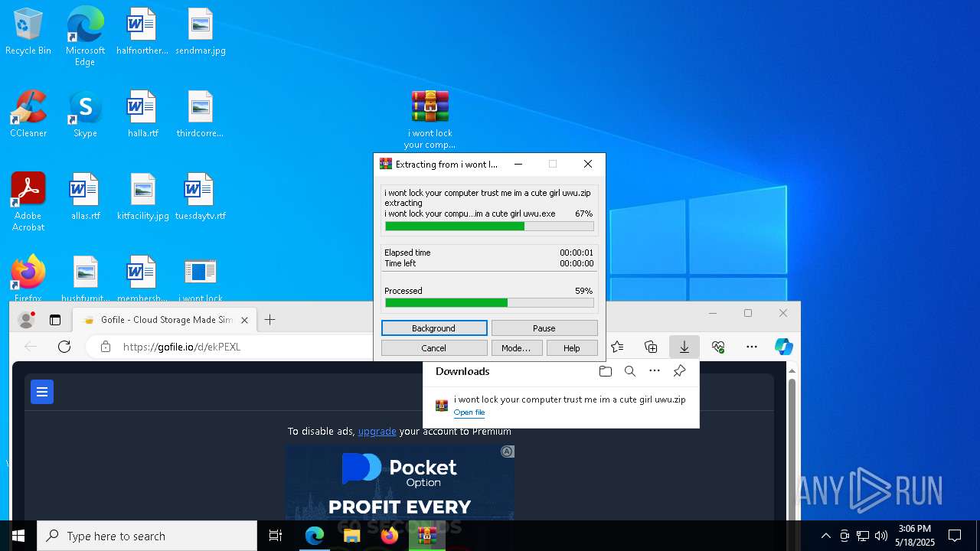Viewport: 980px width, 551px height.
Task: Launch Microsoft Edge from the desktop
Action: click(x=85, y=37)
